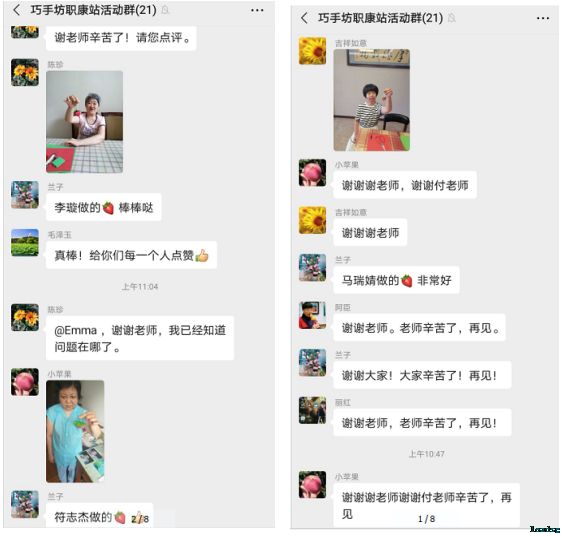Tap the left group title 巧手坊职康站活动群(21)
Screen dimensions: 561x534
pos(93,10)
